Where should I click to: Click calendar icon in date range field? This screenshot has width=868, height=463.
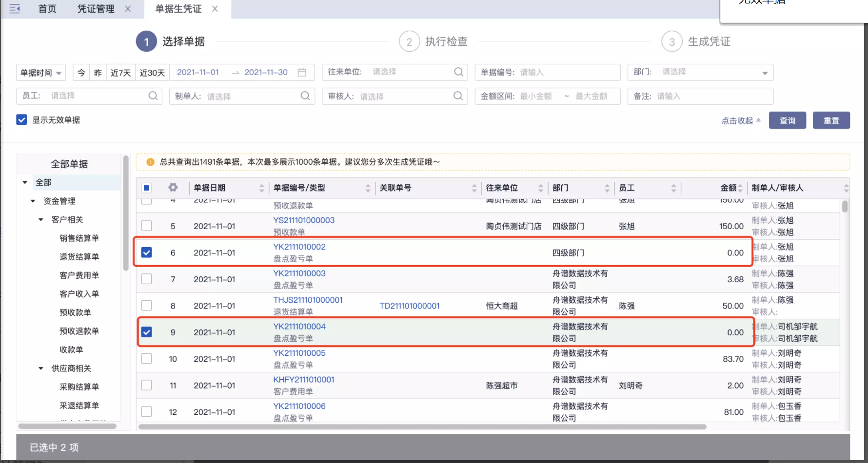(302, 73)
